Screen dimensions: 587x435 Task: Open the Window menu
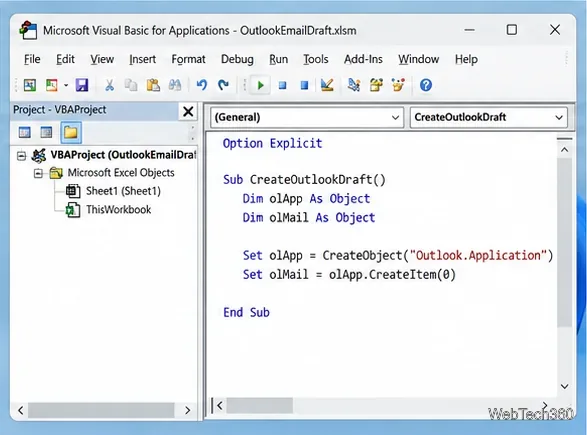pos(419,59)
